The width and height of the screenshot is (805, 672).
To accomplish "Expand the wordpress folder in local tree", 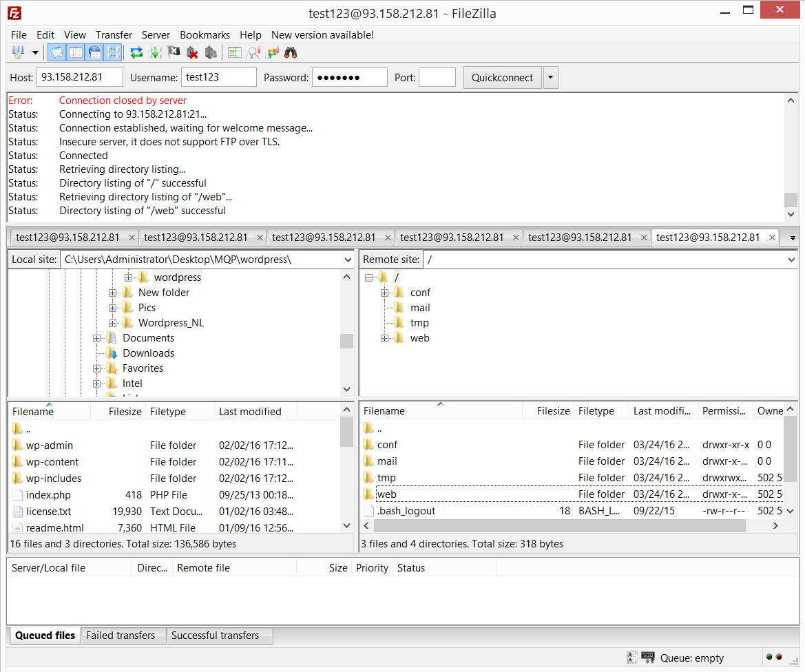I will tap(128, 277).
